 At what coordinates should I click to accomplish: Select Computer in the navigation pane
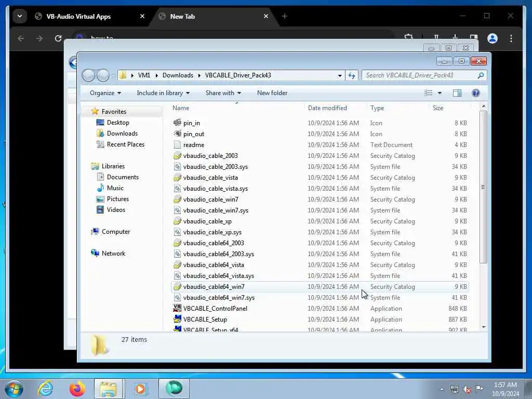tap(111, 232)
